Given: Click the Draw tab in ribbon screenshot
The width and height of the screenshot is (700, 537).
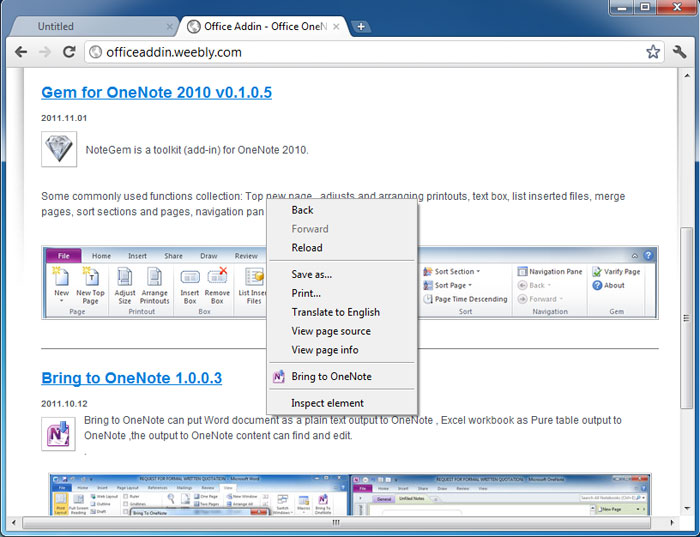Looking at the screenshot, I should 208,256.
